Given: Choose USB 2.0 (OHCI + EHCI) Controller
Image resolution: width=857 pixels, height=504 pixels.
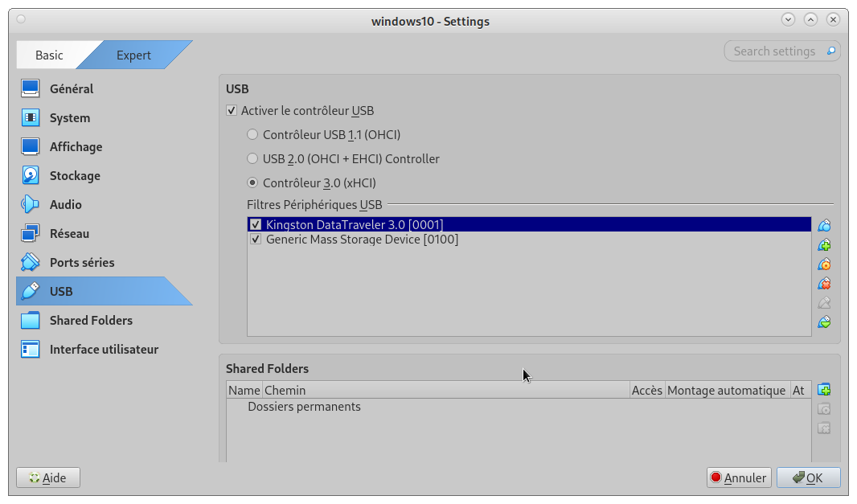Looking at the screenshot, I should 253,159.
